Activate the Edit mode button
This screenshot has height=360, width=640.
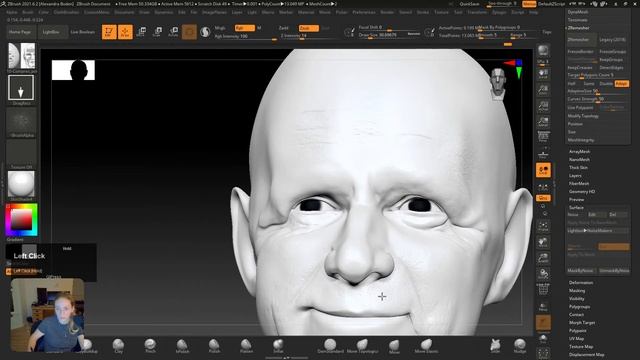(x=109, y=32)
